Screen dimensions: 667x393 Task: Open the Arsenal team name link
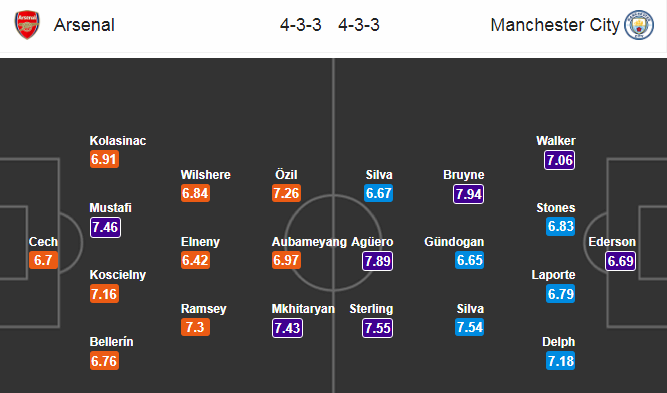(84, 25)
